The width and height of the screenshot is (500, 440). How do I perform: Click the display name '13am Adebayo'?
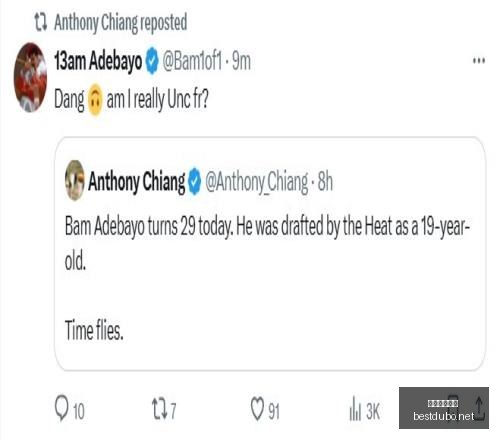pyautogui.click(x=98, y=61)
